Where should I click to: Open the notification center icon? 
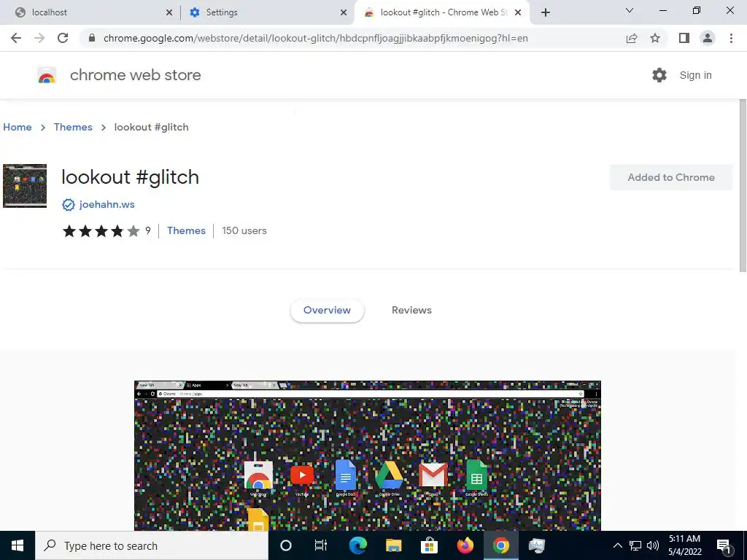click(724, 546)
